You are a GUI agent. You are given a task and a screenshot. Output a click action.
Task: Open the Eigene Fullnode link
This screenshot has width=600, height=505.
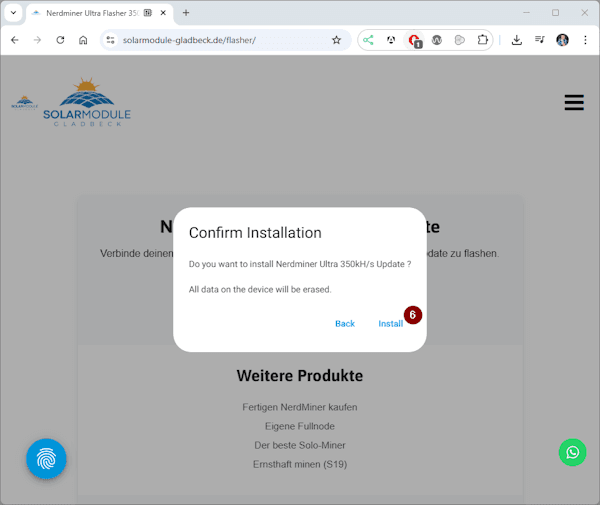(x=299, y=426)
